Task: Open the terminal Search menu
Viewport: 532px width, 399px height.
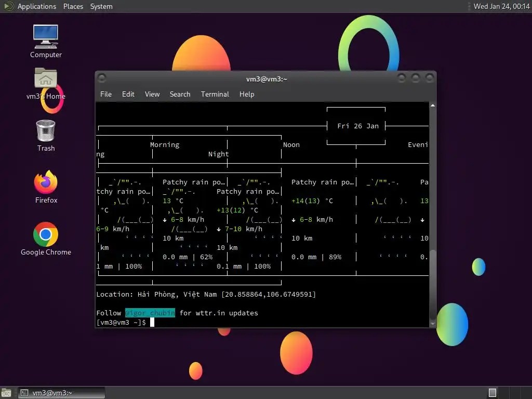Action: (x=180, y=95)
